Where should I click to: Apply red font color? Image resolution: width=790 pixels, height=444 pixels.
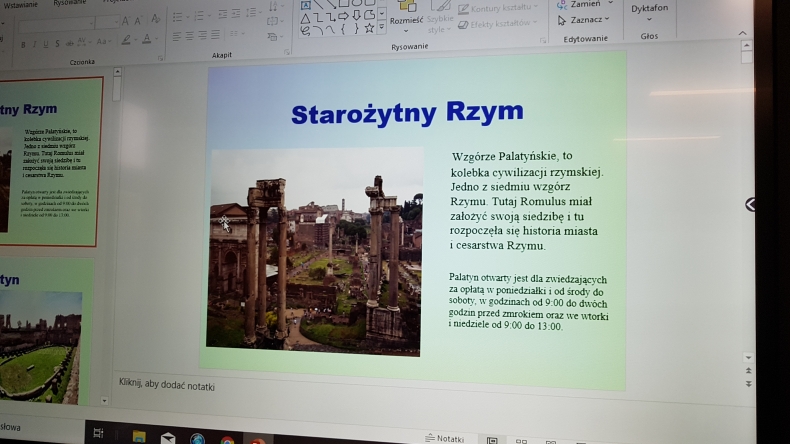[x=148, y=39]
